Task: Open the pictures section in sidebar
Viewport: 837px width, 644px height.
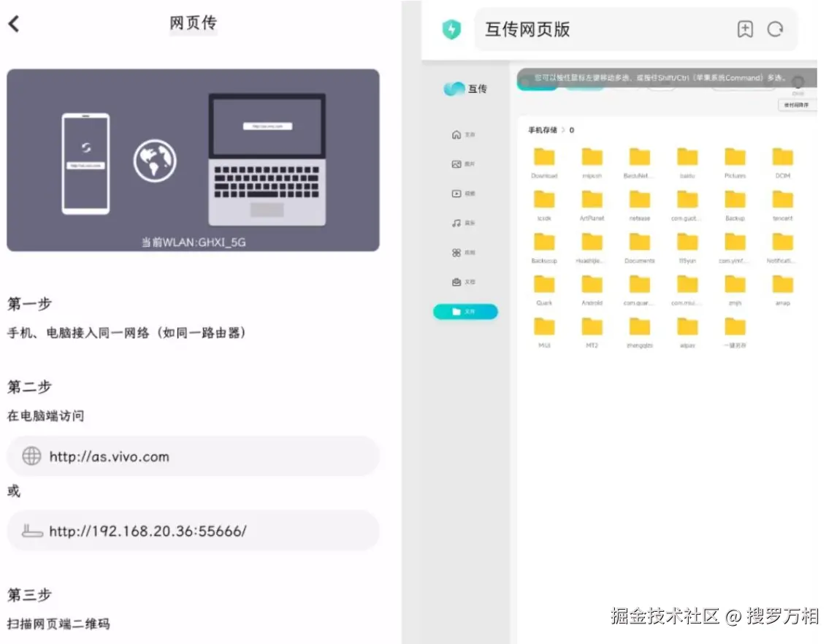Action: click(463, 164)
